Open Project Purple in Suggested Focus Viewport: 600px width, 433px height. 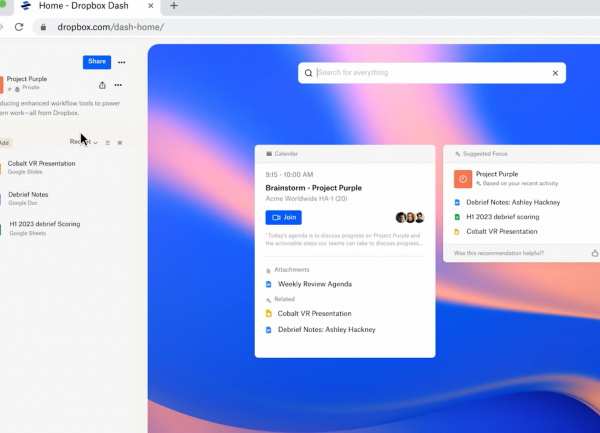click(x=497, y=174)
